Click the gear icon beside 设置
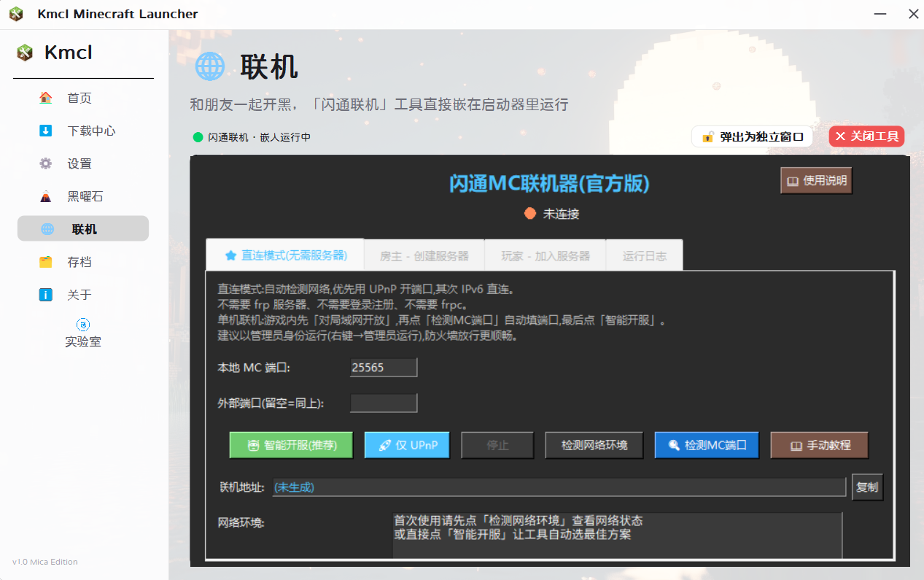This screenshot has height=580, width=924. 45,163
